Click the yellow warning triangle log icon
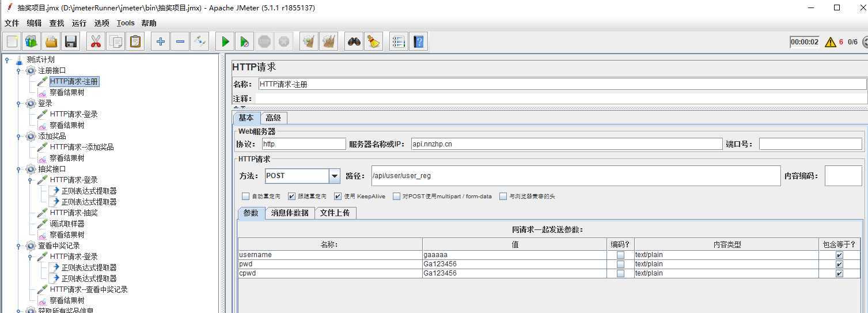Viewport: 868px width, 313px height. click(830, 42)
